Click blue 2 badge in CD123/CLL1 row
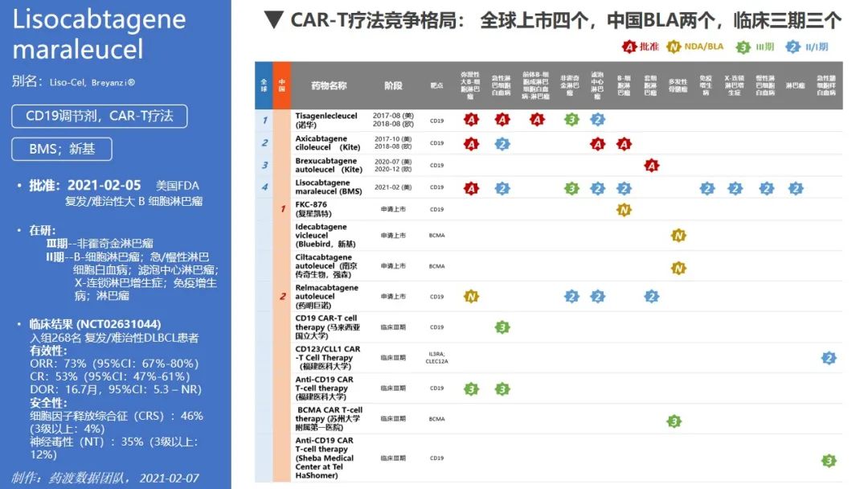Screen dimensions: 868x489 (x=829, y=358)
